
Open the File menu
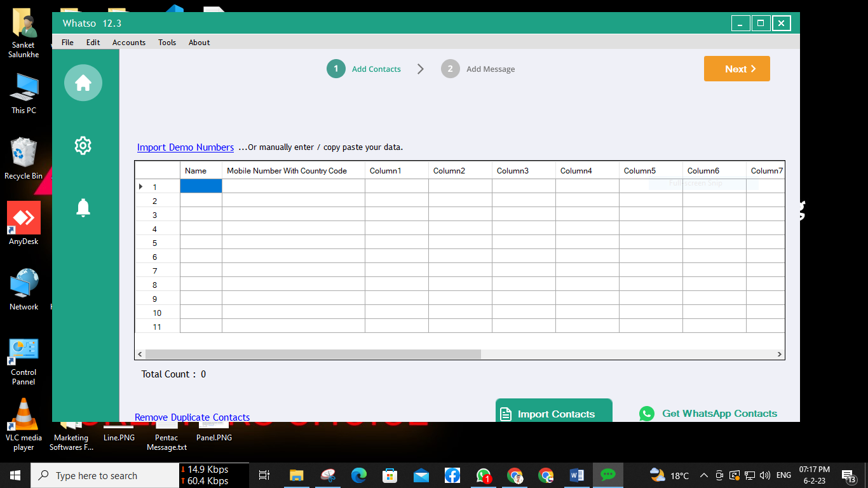click(x=67, y=43)
